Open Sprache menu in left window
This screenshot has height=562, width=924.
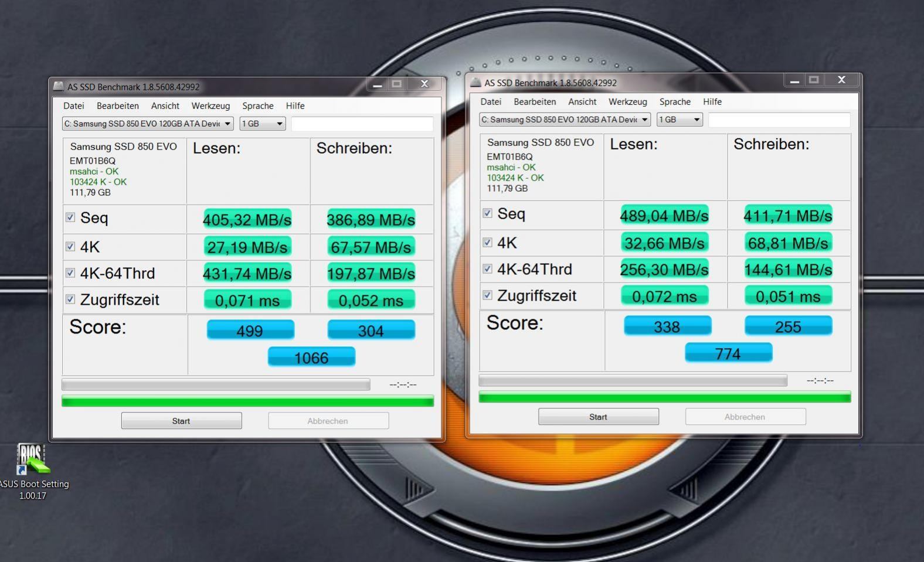258,106
